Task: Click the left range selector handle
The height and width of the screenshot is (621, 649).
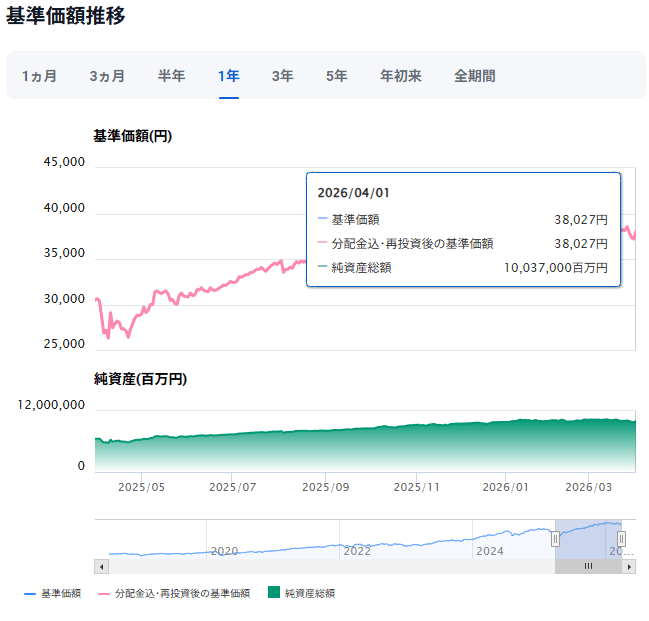Action: (555, 539)
